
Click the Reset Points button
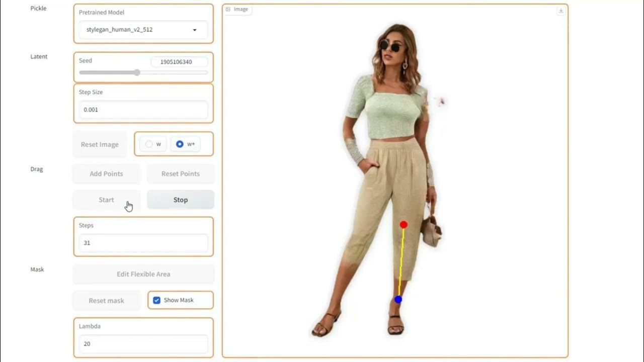181,173
